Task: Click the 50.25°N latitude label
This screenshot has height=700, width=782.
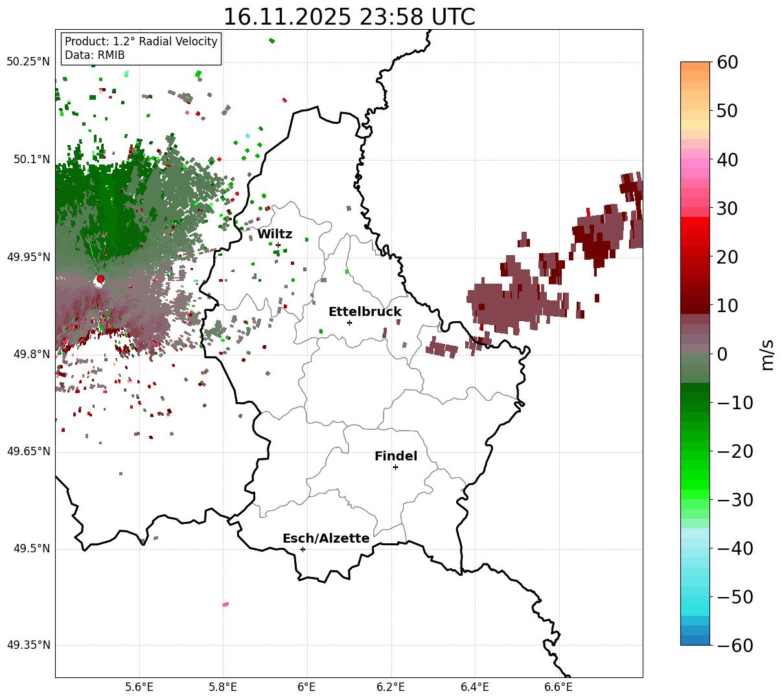Action: point(28,62)
